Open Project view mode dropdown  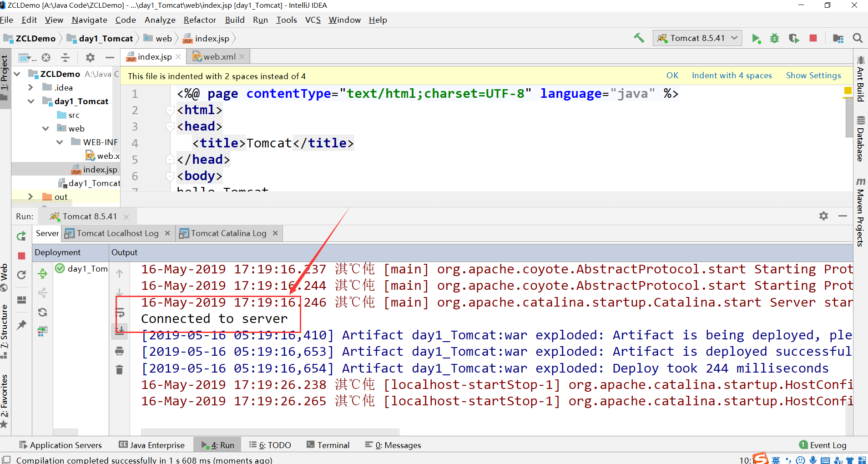[x=27, y=57]
